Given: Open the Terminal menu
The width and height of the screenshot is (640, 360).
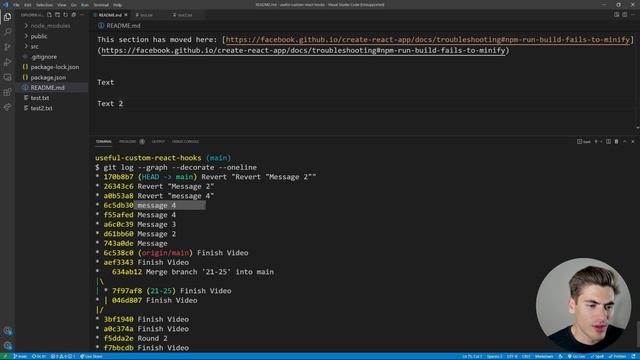Looking at the screenshot, I should (101, 5).
